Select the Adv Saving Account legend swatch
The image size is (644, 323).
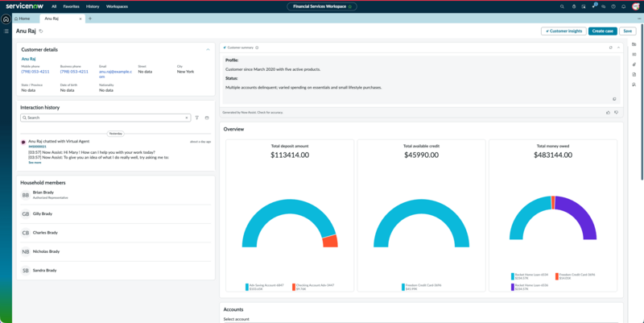pyautogui.click(x=247, y=288)
